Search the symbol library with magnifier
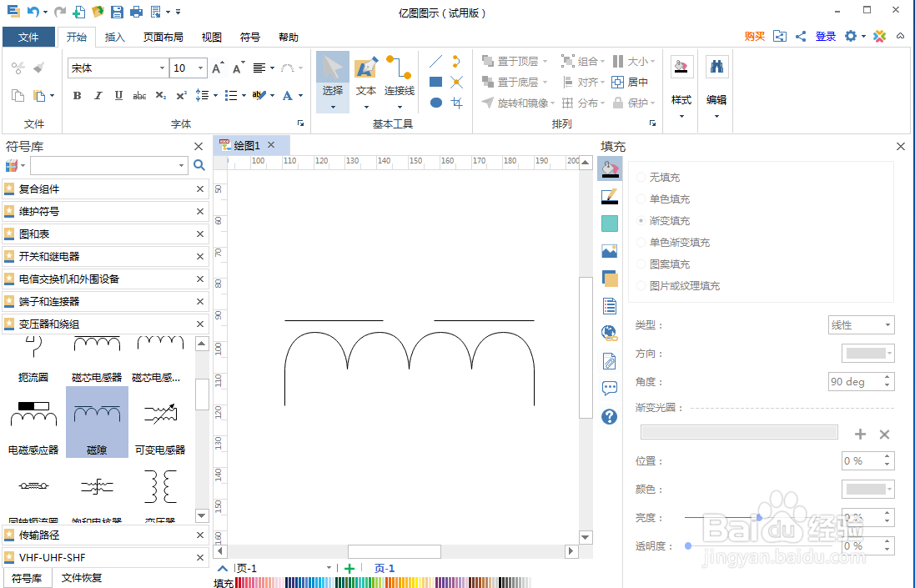This screenshot has height=588, width=915. coord(199,166)
